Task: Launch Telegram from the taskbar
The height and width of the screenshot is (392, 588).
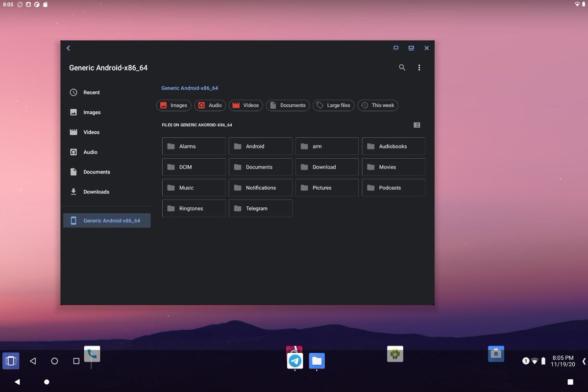Action: tap(295, 361)
